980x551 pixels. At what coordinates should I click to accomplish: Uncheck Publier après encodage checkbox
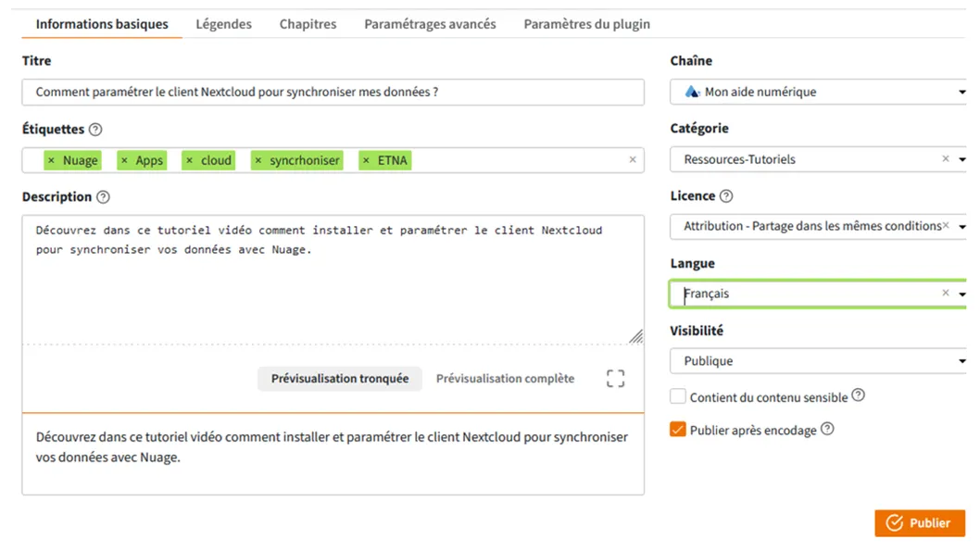pos(677,429)
